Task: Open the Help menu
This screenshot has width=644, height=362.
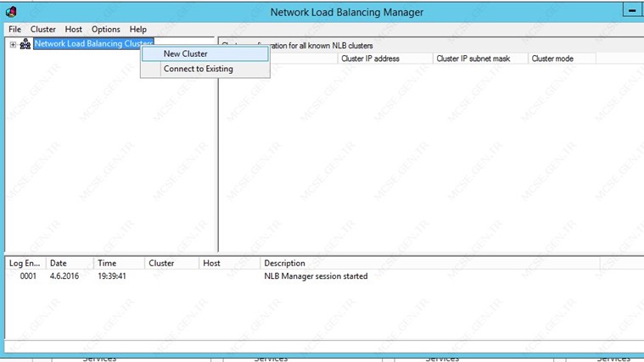Action: coord(138,29)
